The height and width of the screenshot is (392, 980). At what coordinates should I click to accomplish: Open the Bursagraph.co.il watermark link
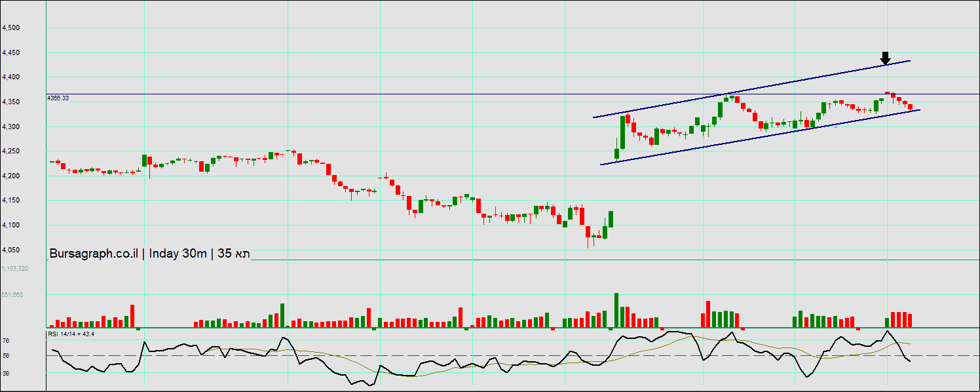pyautogui.click(x=94, y=254)
